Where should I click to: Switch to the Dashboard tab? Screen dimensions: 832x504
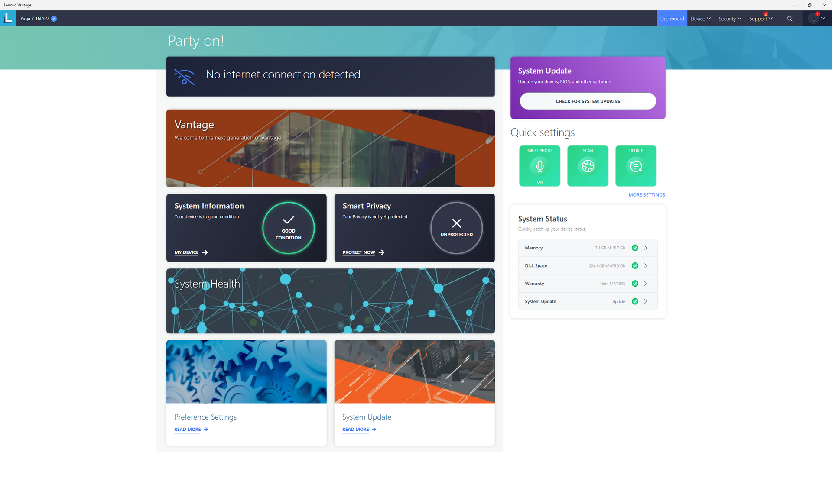[672, 19]
